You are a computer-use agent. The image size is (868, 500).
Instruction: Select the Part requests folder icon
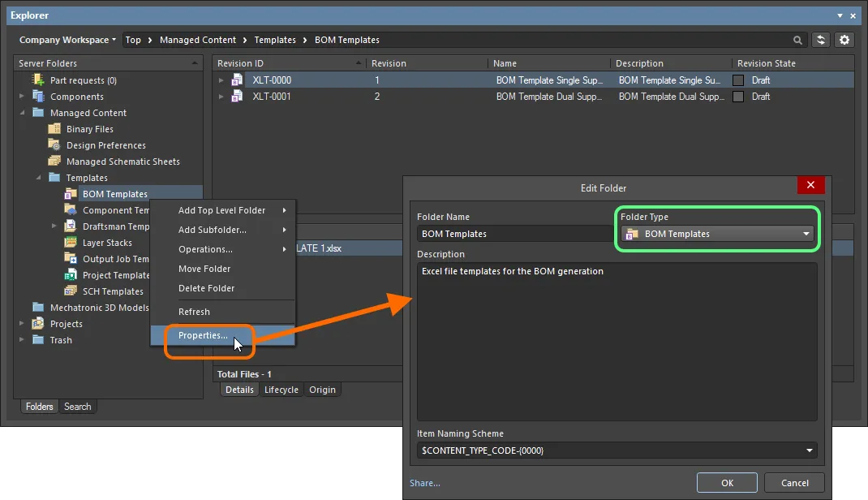[x=38, y=80]
